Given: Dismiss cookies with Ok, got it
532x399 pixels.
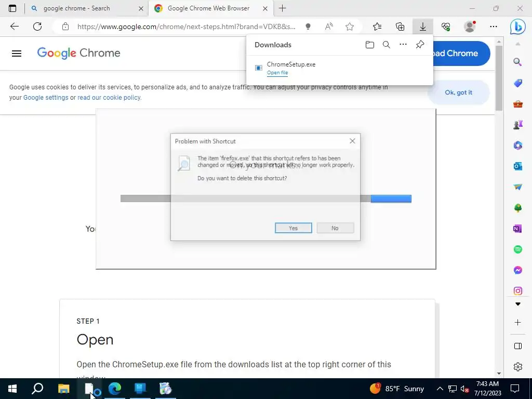Looking at the screenshot, I should (458, 92).
